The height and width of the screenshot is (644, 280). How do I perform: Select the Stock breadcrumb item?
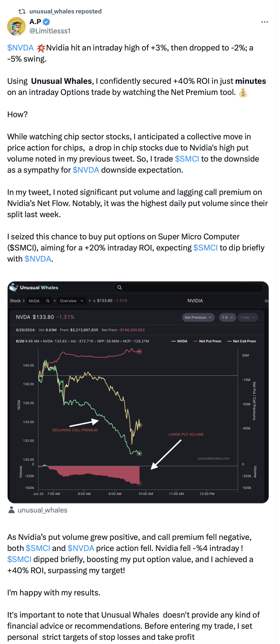[x=15, y=301]
